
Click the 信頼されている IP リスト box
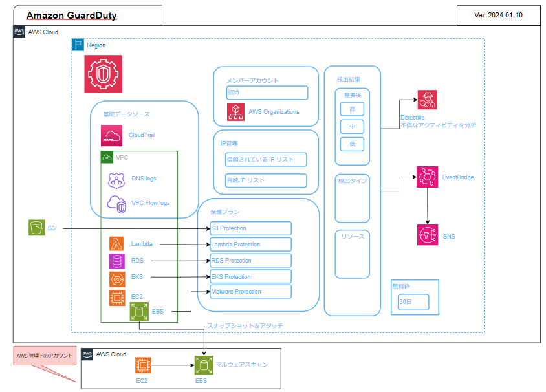click(x=265, y=159)
